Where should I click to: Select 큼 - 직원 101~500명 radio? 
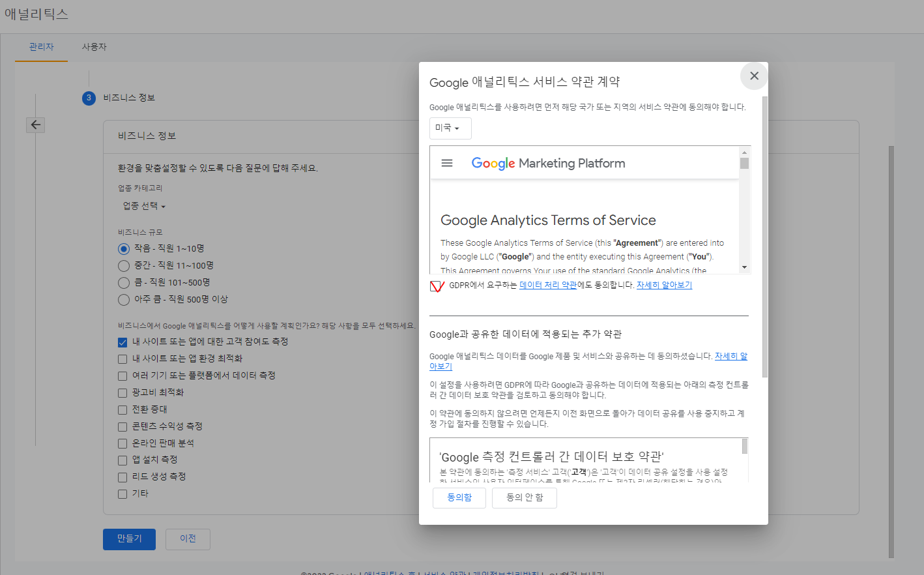[x=124, y=282]
